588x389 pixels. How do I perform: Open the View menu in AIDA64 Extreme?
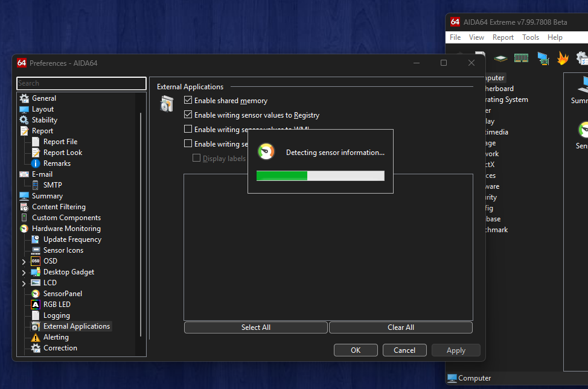pos(476,37)
